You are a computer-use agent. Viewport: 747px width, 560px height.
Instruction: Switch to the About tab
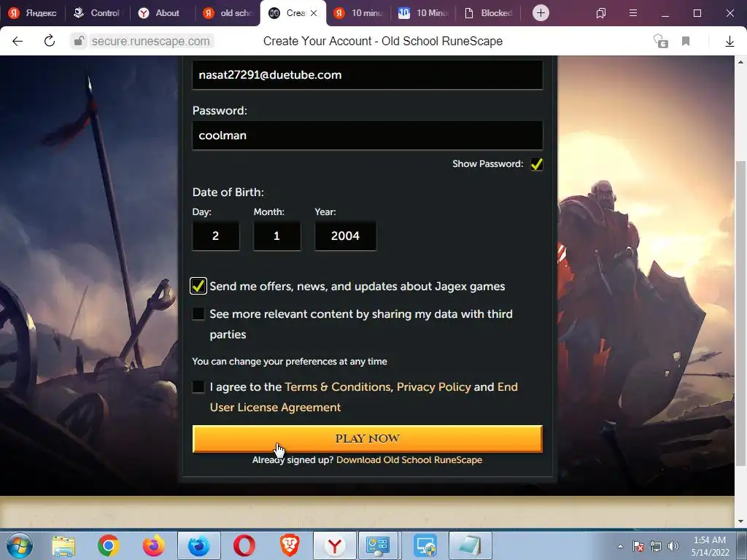click(162, 13)
